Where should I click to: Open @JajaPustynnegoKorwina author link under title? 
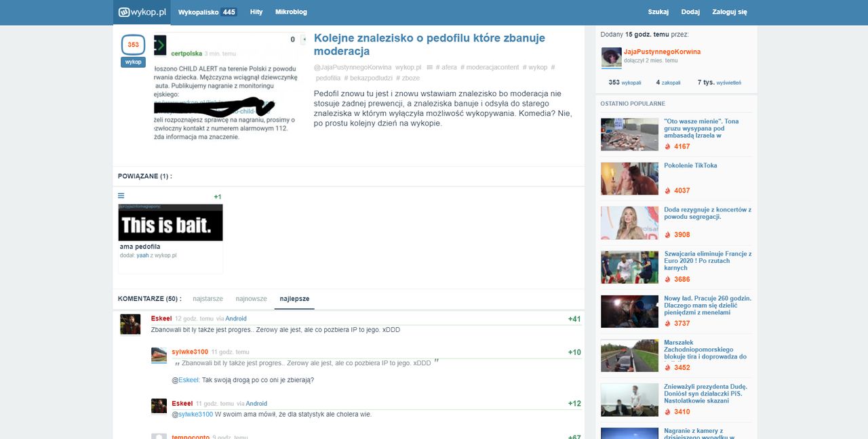(352, 68)
